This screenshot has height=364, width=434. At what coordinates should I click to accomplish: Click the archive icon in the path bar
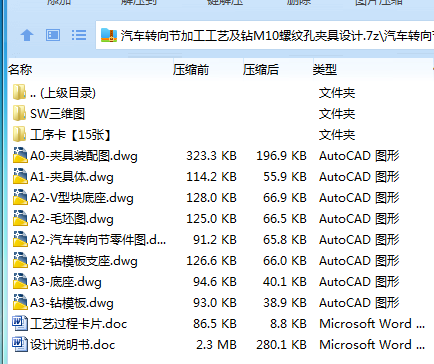(x=109, y=35)
